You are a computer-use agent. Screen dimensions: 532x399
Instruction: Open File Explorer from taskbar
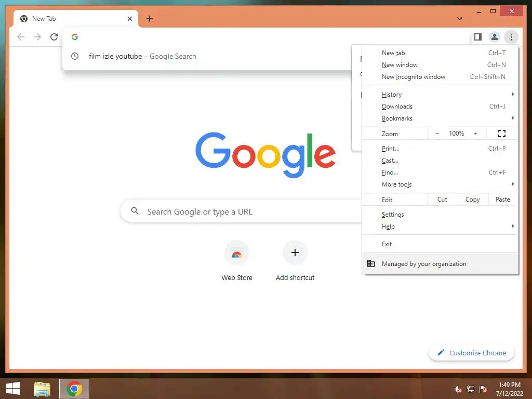click(x=42, y=389)
